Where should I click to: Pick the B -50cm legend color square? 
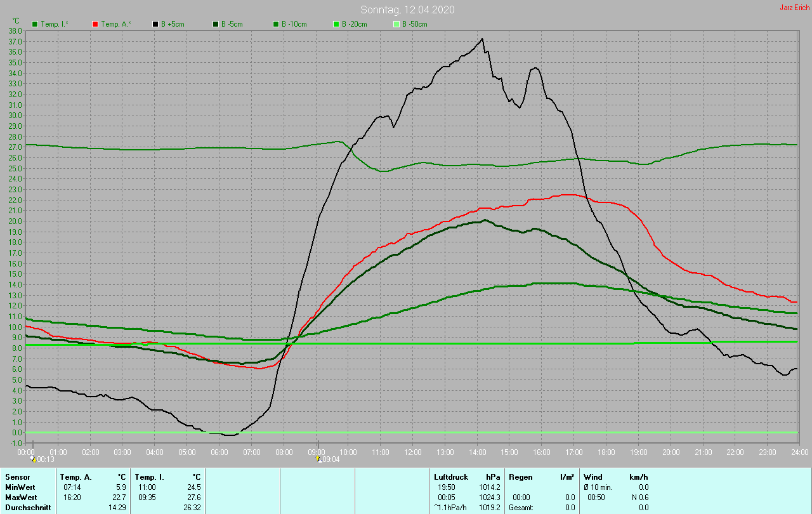pyautogui.click(x=396, y=24)
